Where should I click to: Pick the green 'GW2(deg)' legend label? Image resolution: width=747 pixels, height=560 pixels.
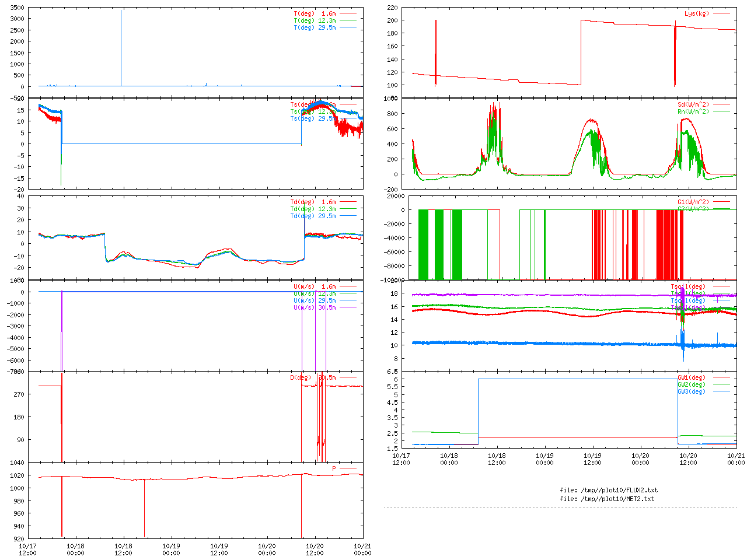point(692,384)
